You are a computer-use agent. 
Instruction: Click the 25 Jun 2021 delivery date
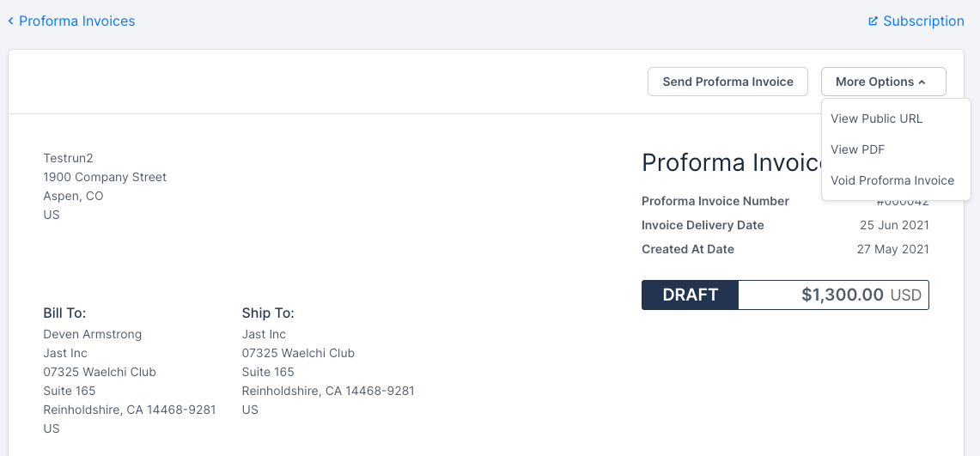[x=894, y=225]
